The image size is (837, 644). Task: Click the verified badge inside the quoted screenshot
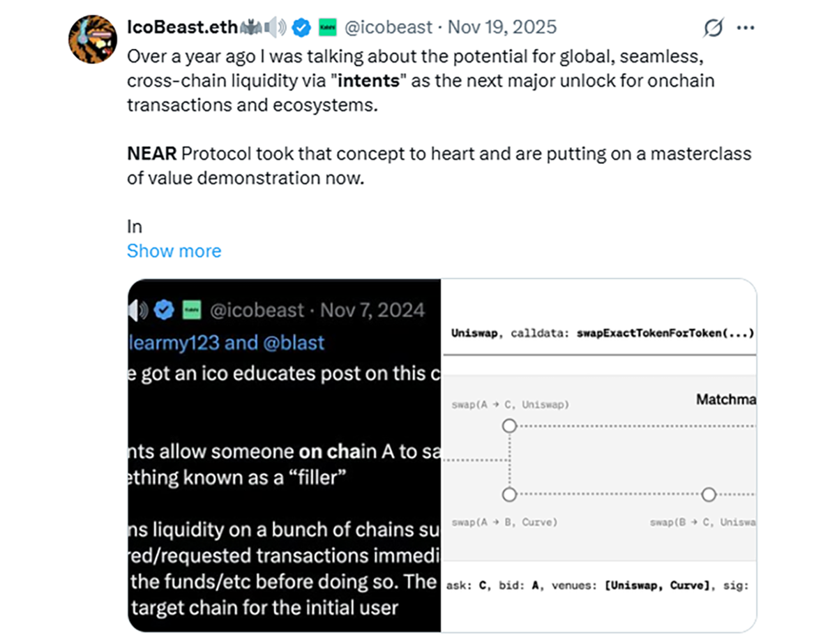click(x=165, y=310)
